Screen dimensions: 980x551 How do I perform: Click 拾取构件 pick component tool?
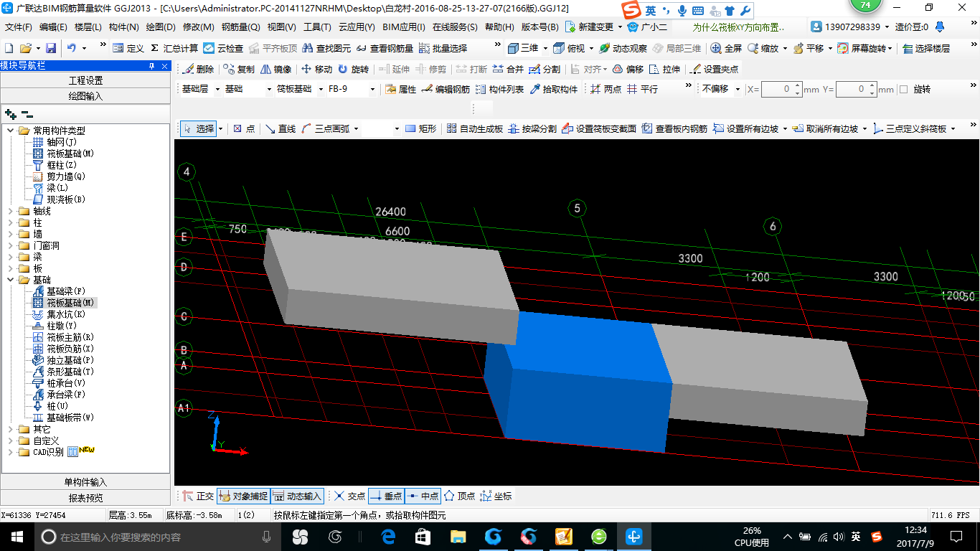553,90
